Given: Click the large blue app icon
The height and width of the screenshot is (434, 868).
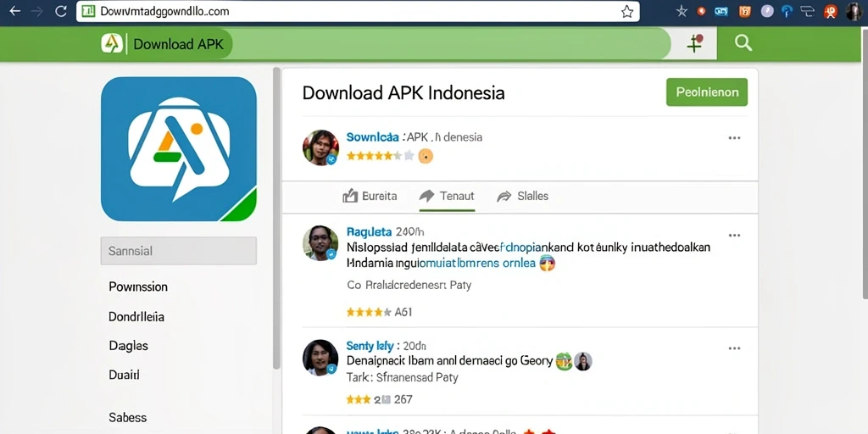Looking at the screenshot, I should tap(179, 149).
